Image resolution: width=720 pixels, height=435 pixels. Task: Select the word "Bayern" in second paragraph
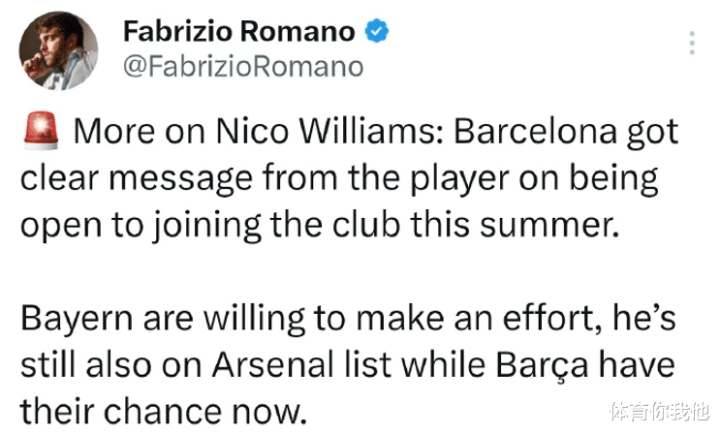pyautogui.click(x=77, y=319)
